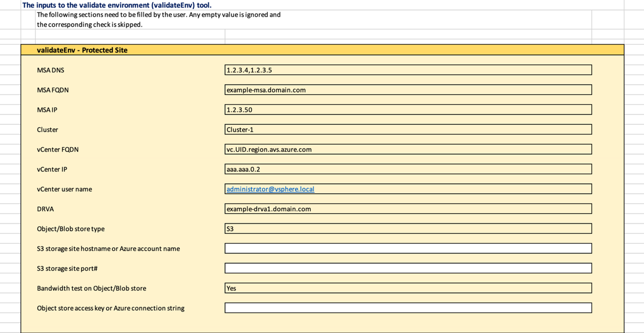Click the vCenter FQDN input box
Screen dimensions: 644x333
pos(408,149)
